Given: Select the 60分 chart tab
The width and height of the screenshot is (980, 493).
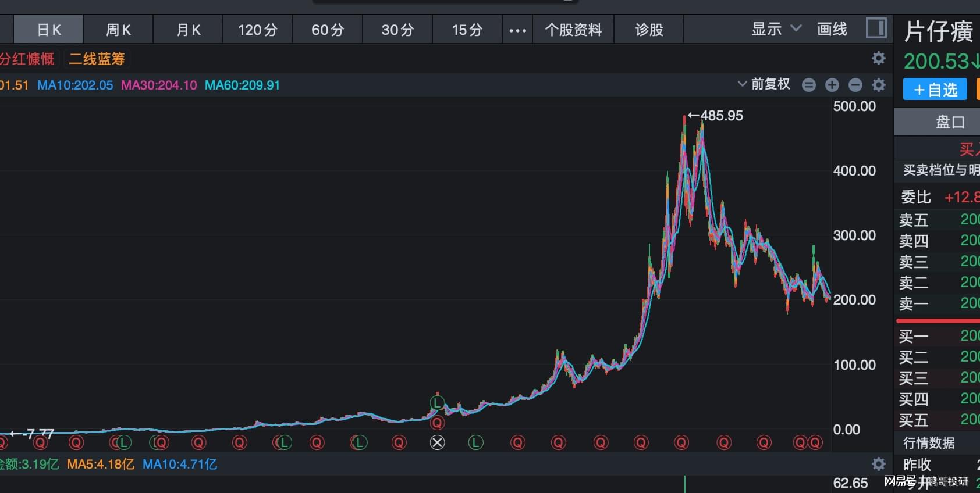Looking at the screenshot, I should pos(328,30).
